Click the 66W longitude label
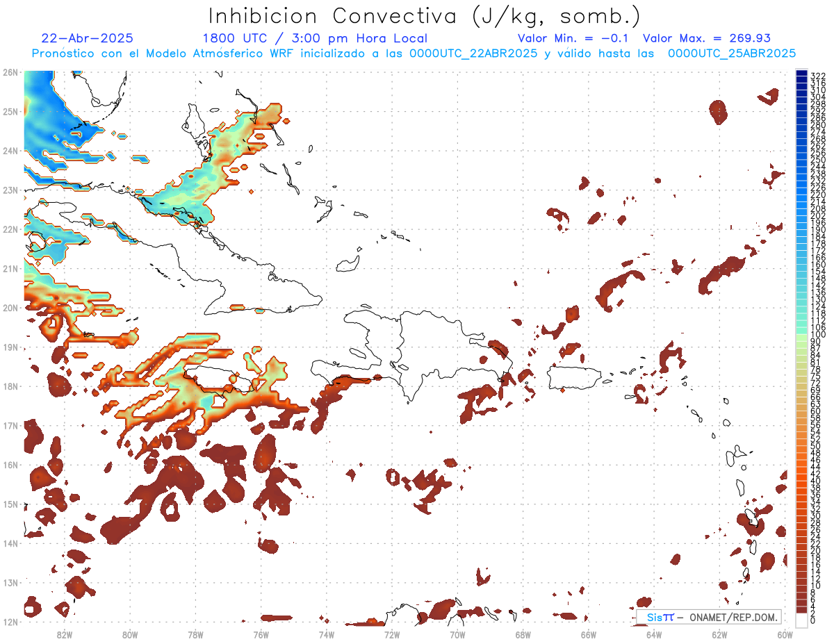834x644 pixels. point(588,634)
